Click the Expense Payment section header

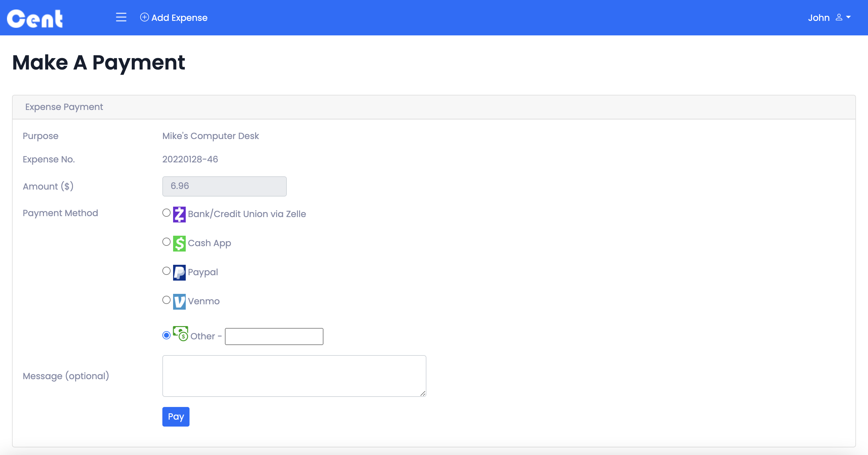(x=63, y=107)
